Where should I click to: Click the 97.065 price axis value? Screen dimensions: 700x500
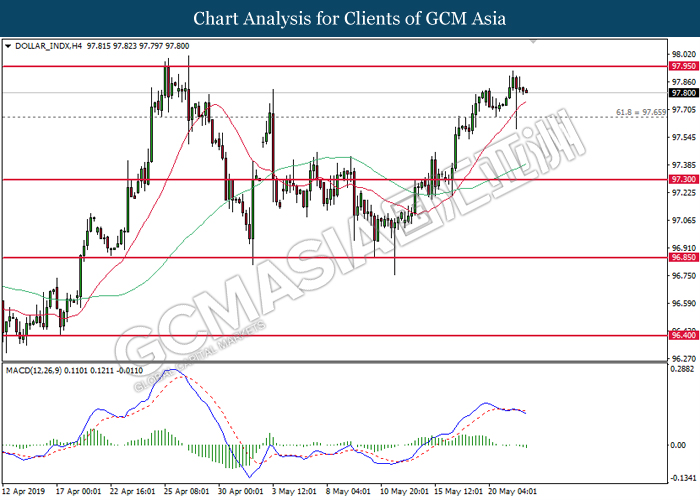pos(684,221)
